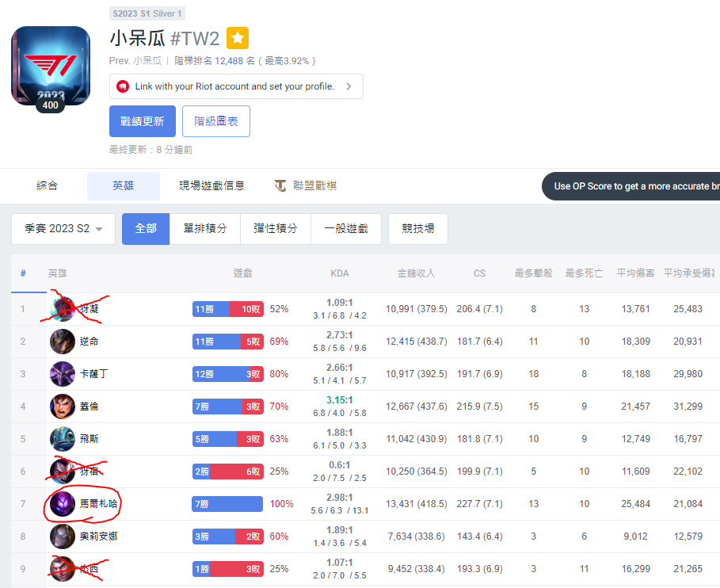Click the 馬爾札哈 champion portrait icon

coord(63,504)
